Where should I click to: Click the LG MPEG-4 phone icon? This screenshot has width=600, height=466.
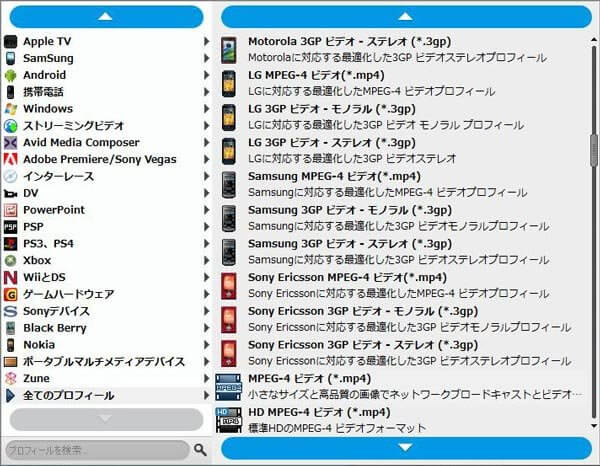coord(229,83)
